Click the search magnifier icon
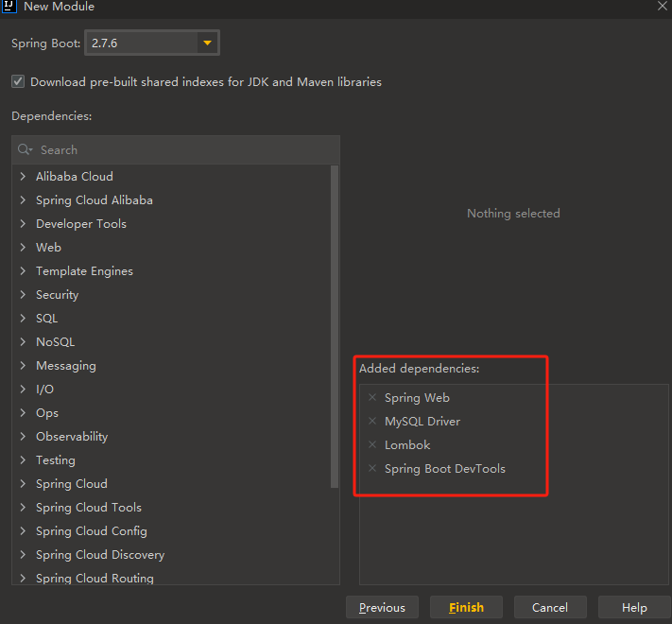 pyautogui.click(x=25, y=149)
